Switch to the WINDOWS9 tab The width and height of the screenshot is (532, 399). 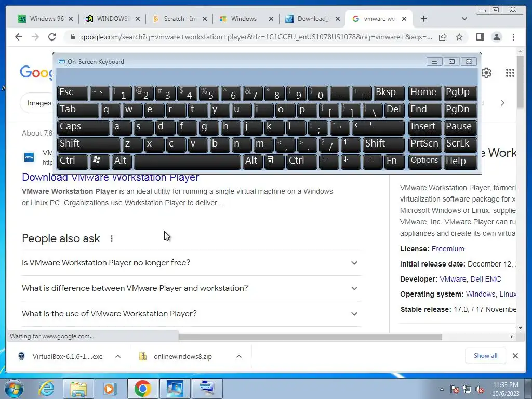pos(112,19)
